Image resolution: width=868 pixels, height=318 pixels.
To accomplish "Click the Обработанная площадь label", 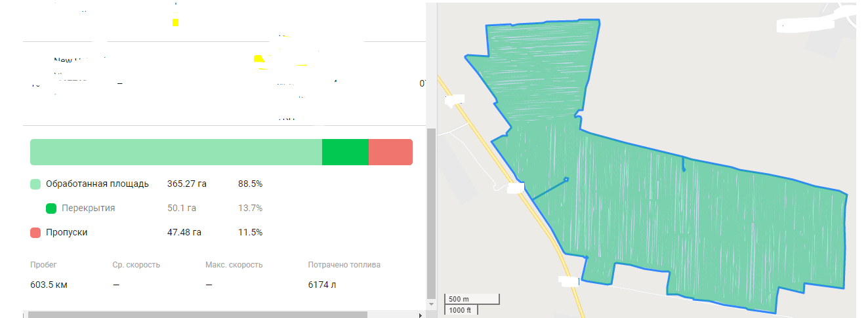I will point(97,184).
